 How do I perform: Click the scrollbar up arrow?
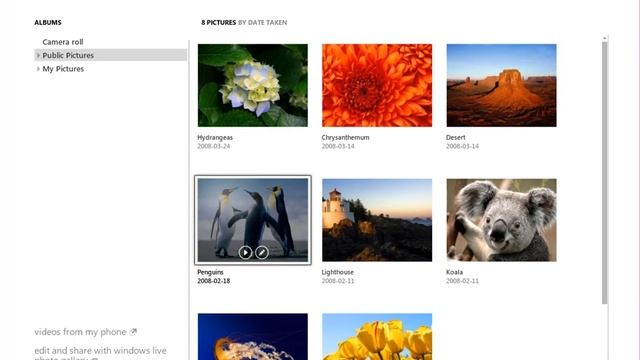604,38
